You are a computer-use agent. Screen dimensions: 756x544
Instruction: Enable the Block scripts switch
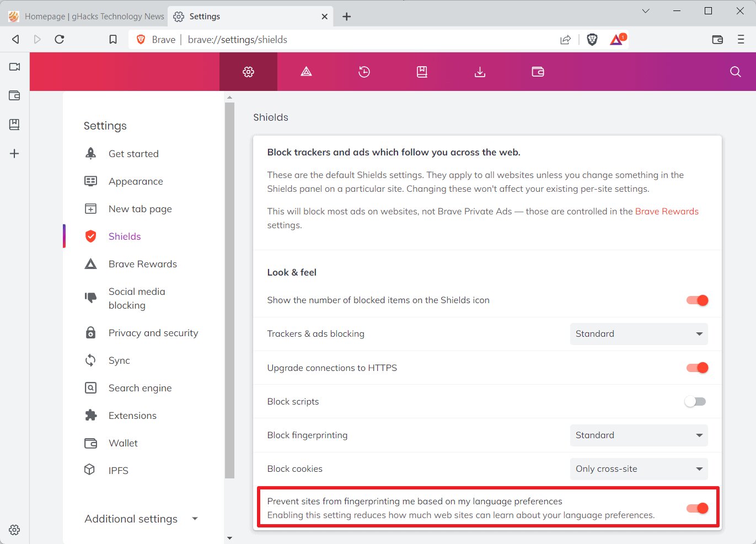pyautogui.click(x=695, y=402)
